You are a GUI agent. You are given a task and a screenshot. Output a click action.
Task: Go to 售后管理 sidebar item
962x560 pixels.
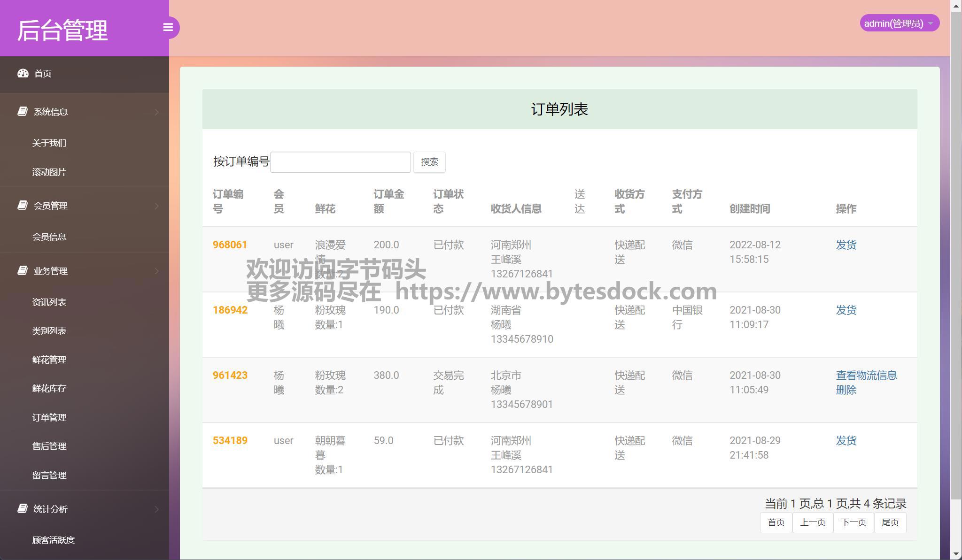click(49, 446)
